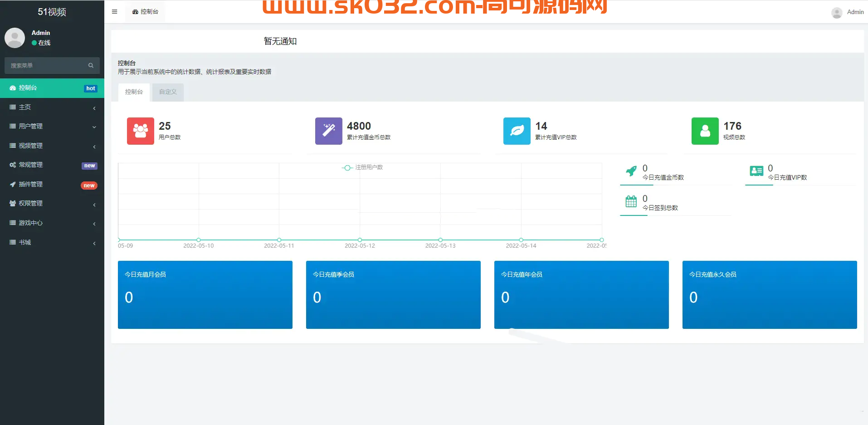Image resolution: width=868 pixels, height=425 pixels.
Task: Open 常规管理 in the sidebar
Action: (x=52, y=165)
